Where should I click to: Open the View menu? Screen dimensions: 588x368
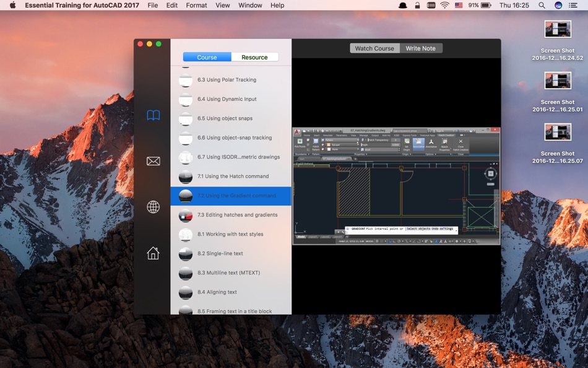[223, 5]
